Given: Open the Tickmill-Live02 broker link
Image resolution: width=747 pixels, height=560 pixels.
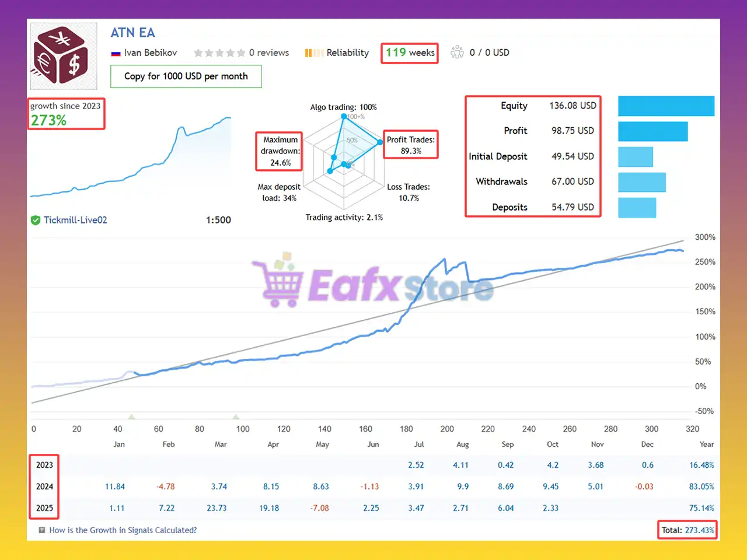Looking at the screenshot, I should point(75,220).
